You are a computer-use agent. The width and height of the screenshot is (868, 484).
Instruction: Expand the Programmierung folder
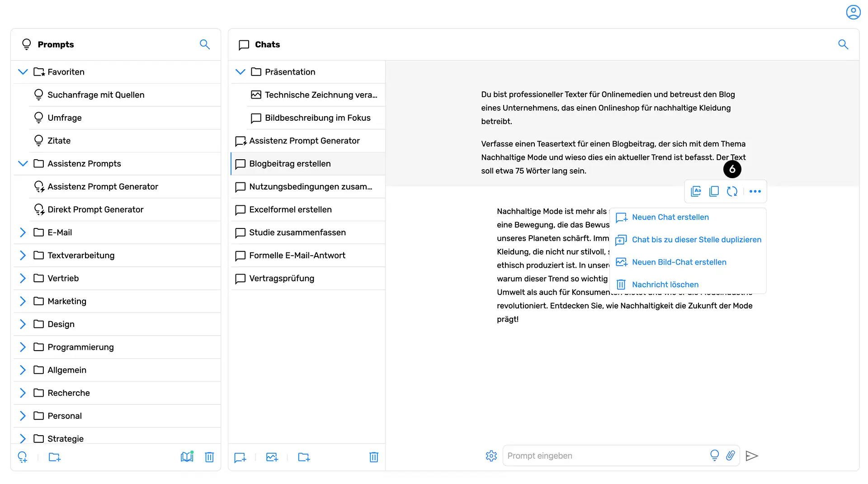point(23,347)
